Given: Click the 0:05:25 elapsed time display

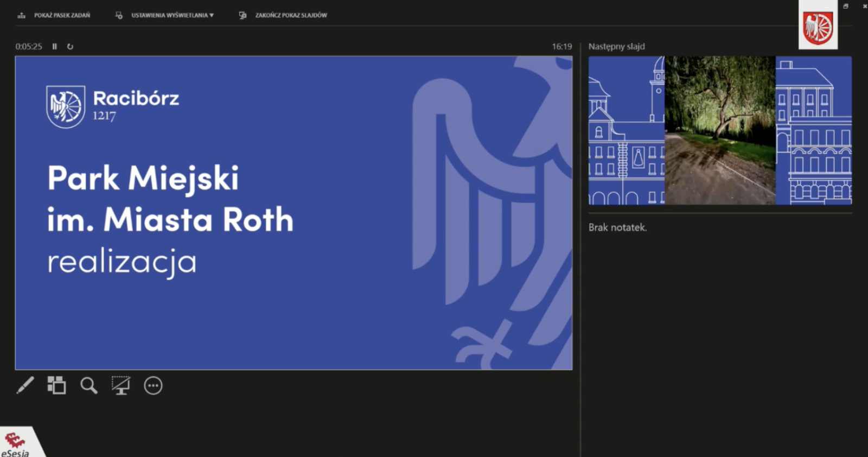Looking at the screenshot, I should (29, 47).
